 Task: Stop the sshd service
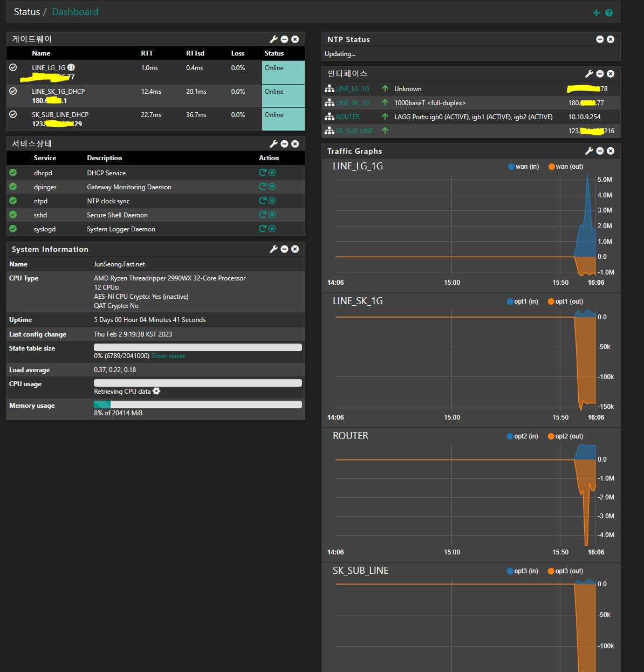point(272,215)
